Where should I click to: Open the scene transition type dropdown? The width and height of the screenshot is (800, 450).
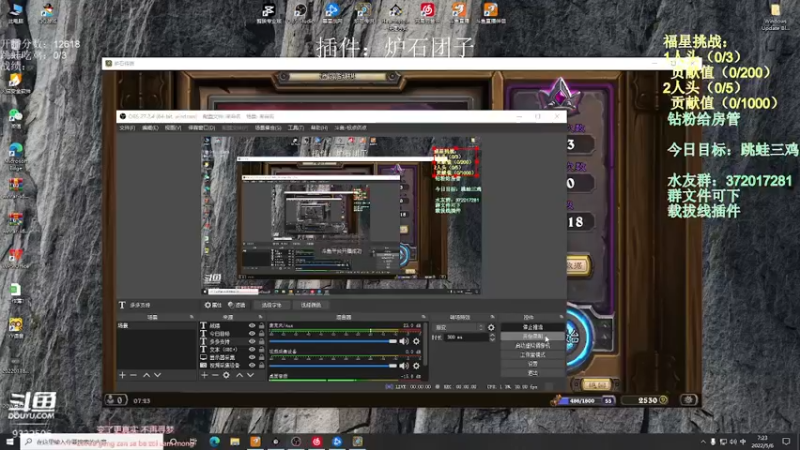[459, 328]
